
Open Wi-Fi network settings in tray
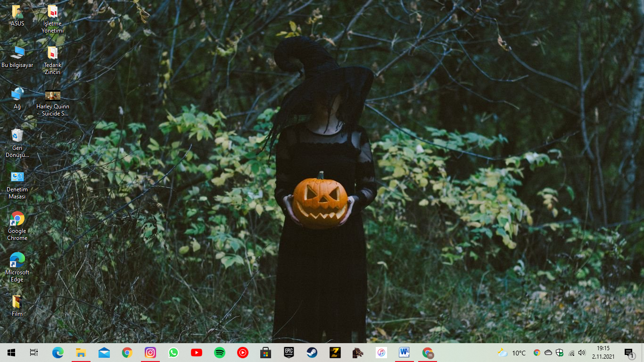coord(571,353)
